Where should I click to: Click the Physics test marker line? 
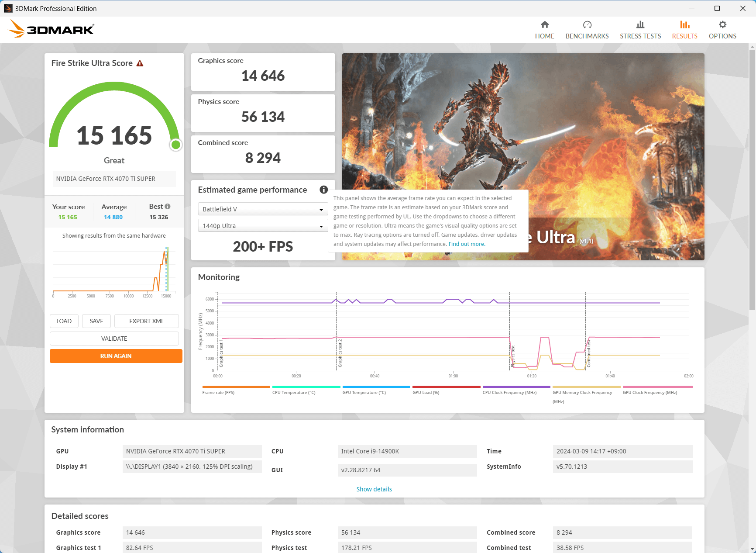coord(509,331)
